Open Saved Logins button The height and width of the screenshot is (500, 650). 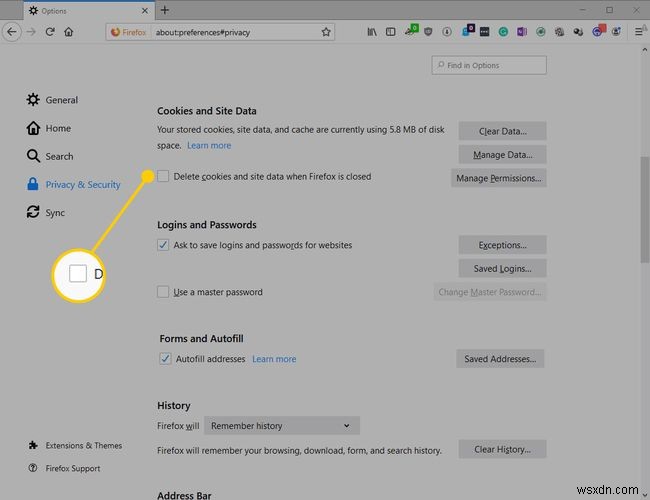click(502, 269)
